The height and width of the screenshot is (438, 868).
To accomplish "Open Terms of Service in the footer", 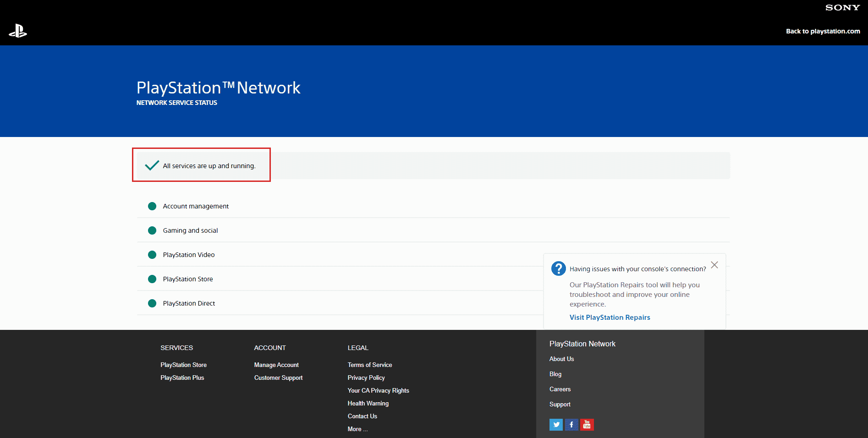I will 369,365.
